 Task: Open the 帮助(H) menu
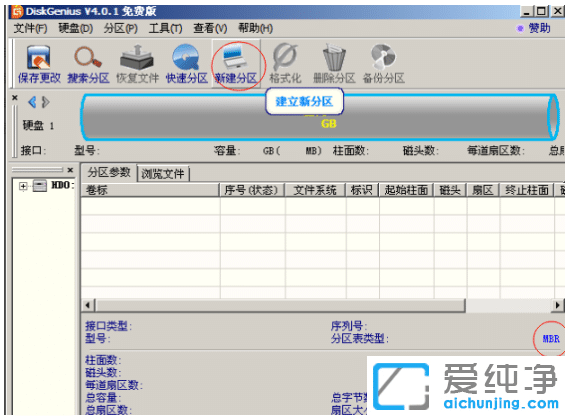click(x=255, y=28)
